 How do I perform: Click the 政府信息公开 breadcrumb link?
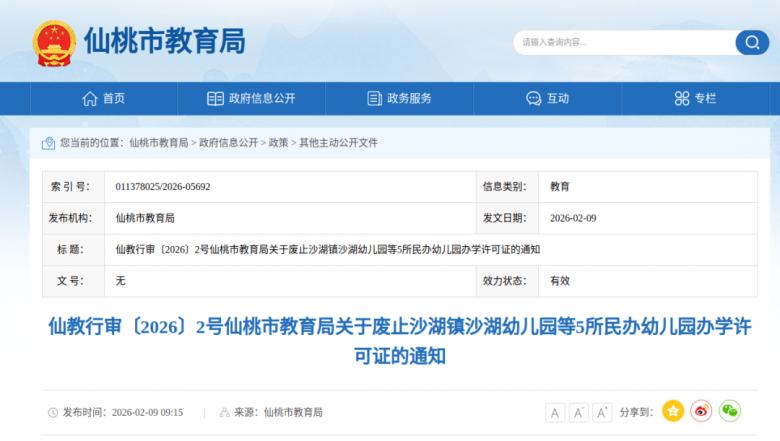228,143
